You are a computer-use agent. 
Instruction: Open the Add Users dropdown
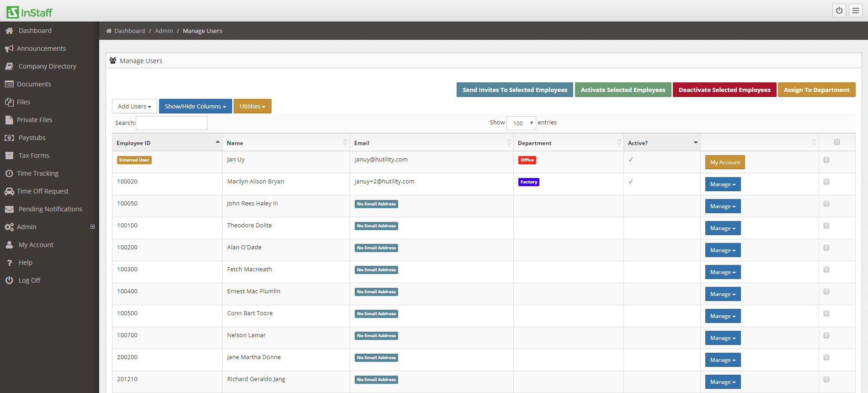tap(134, 106)
